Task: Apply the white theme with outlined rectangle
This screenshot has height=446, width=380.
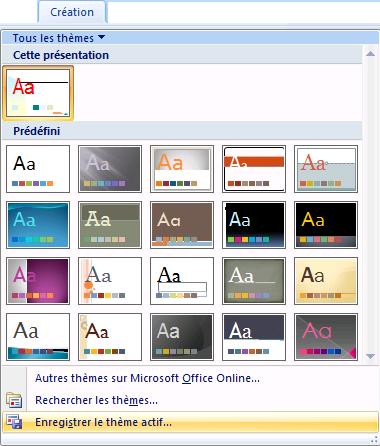Action: tap(182, 281)
